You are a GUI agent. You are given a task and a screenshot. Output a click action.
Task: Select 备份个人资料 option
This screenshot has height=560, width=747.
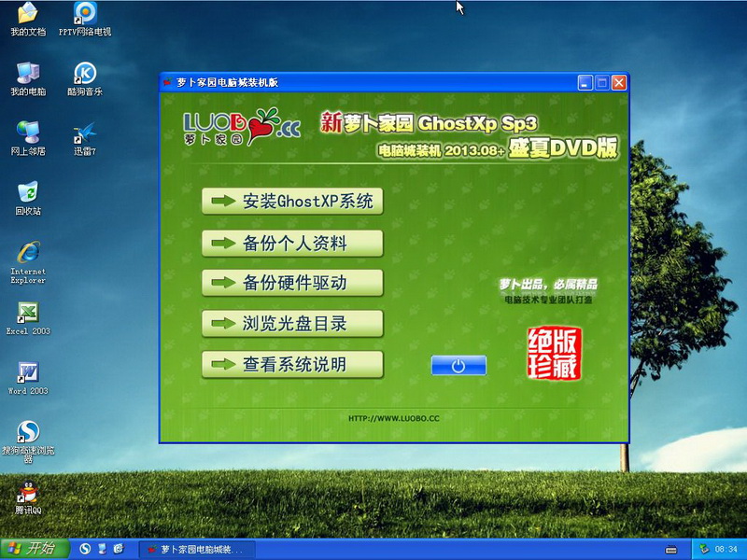pyautogui.click(x=293, y=243)
